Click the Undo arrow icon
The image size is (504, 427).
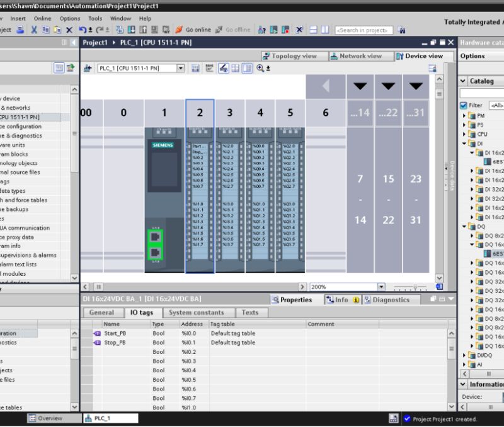83,30
